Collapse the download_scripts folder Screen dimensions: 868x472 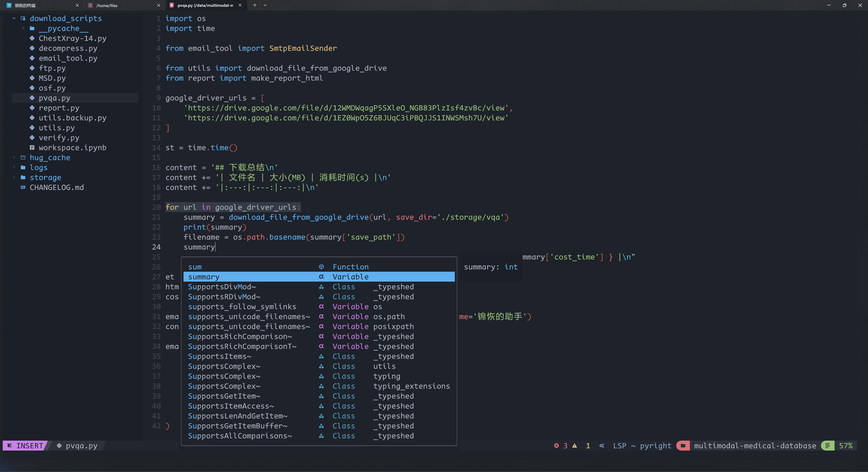click(x=14, y=18)
